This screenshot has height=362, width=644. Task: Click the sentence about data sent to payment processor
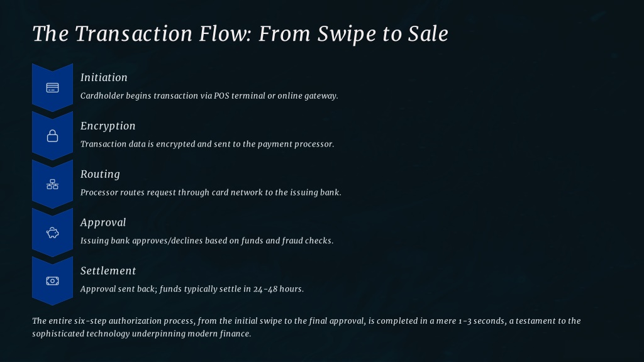pos(207,144)
